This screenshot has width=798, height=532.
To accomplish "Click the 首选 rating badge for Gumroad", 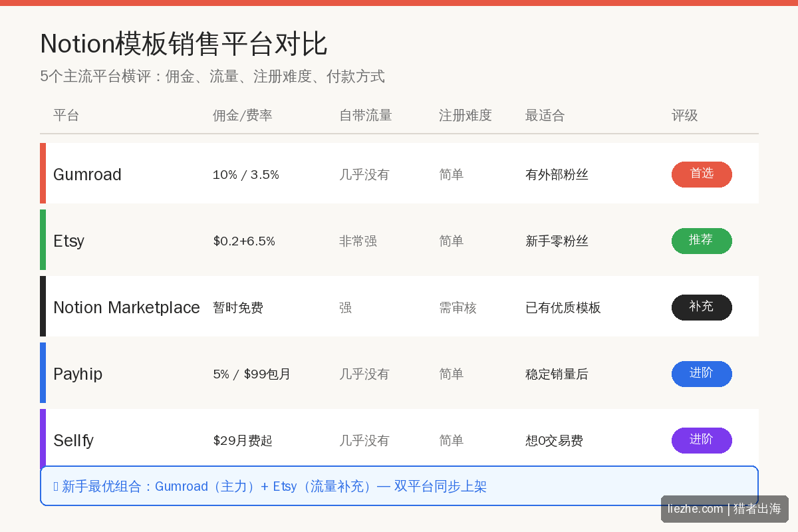I will pyautogui.click(x=702, y=174).
